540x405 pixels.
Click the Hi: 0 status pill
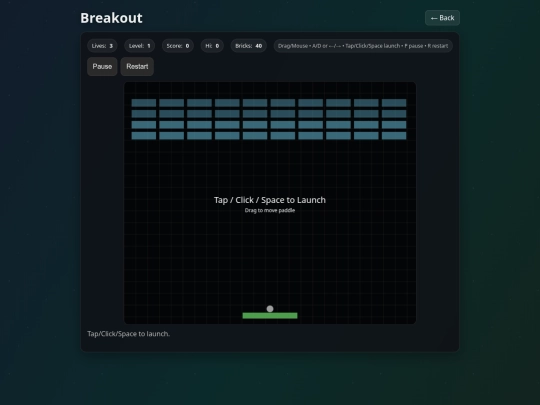[212, 46]
